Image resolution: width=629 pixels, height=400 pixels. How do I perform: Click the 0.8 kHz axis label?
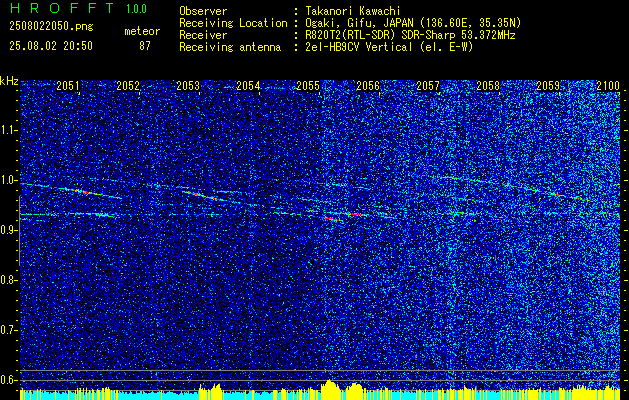pyautogui.click(x=8, y=280)
